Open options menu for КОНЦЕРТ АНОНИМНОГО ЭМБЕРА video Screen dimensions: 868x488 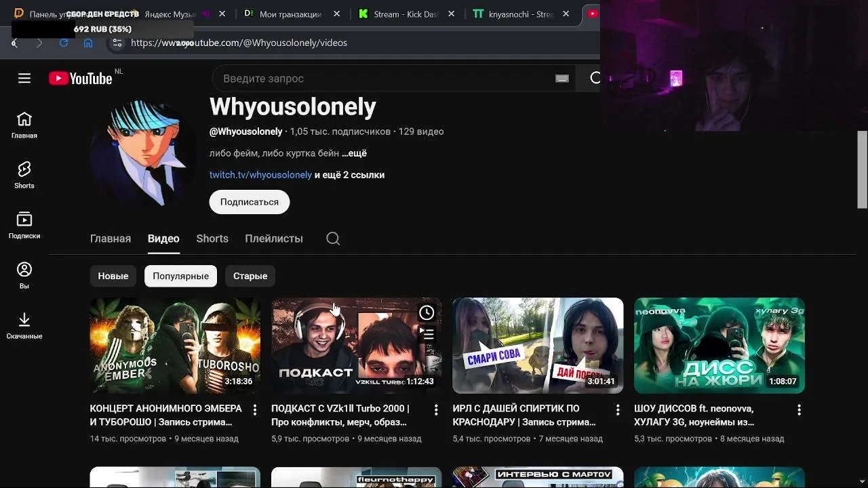pos(255,410)
